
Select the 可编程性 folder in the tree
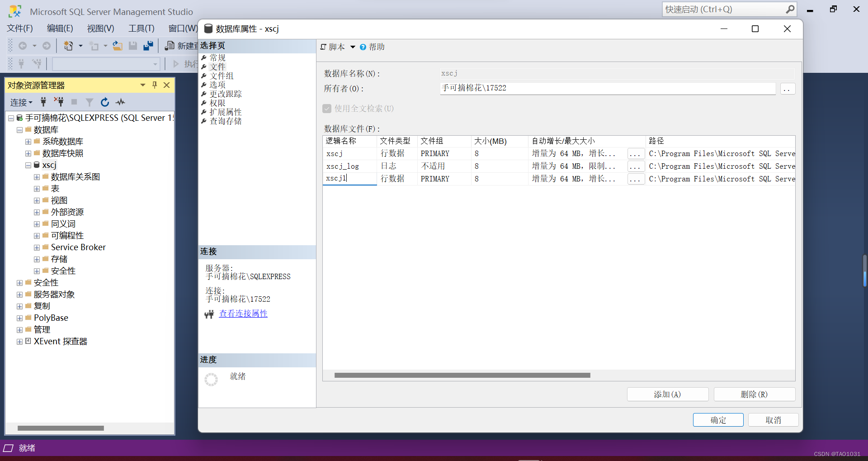[67, 236]
